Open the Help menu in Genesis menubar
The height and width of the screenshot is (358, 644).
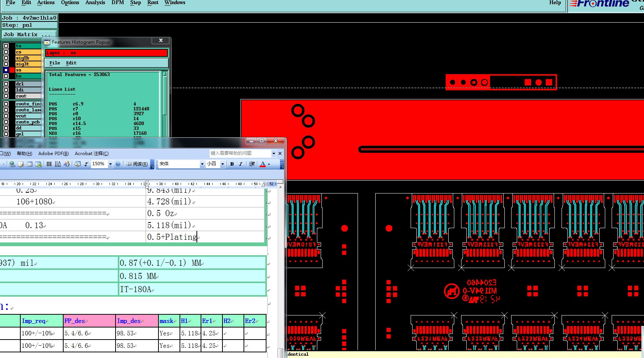[555, 3]
